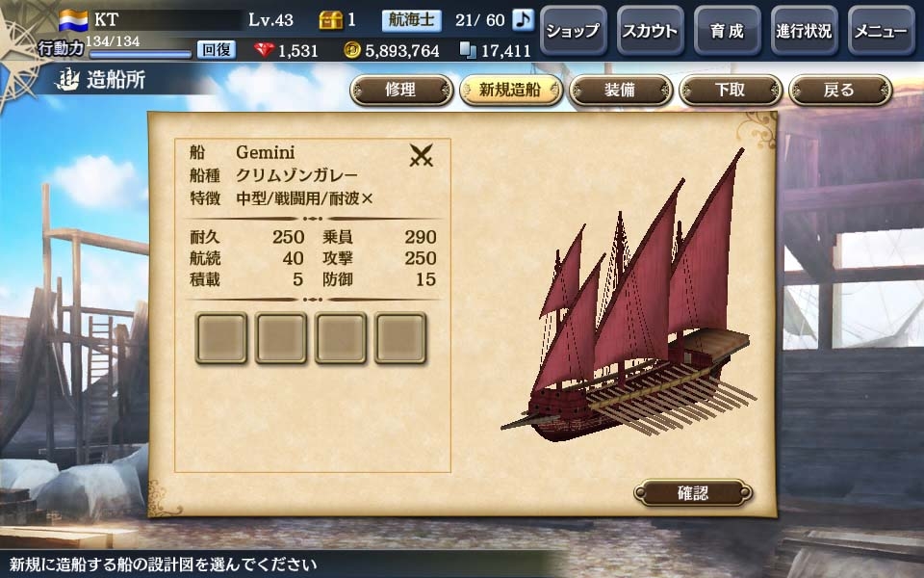Open the ショップ shop menu
Image resolution: width=924 pixels, height=578 pixels.
574,31
